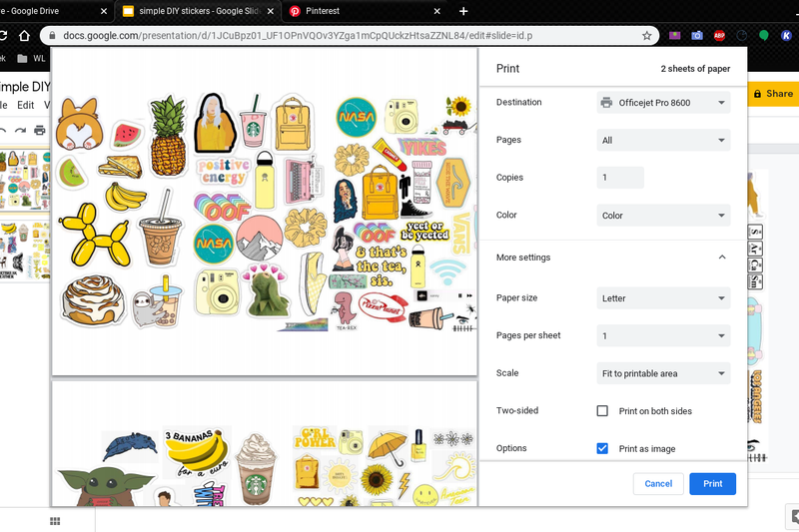Click the first print preview page
799x532 pixels.
(265, 212)
